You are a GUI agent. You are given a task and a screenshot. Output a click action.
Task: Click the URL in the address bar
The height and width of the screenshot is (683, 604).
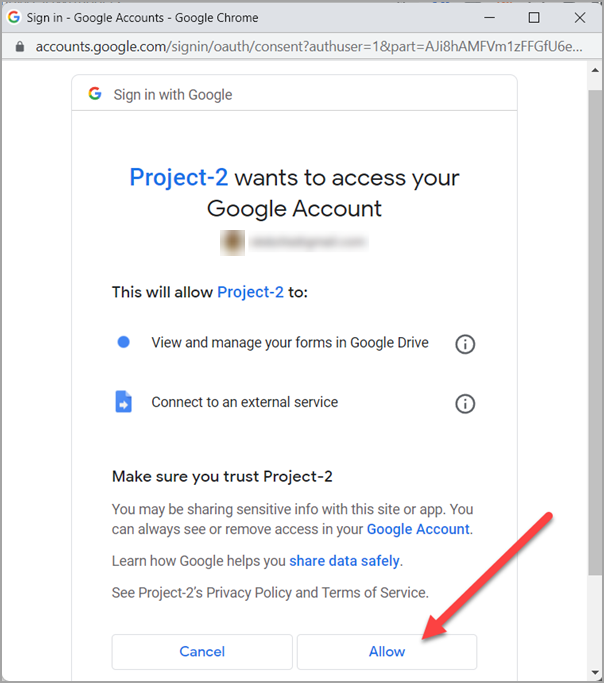[309, 46]
